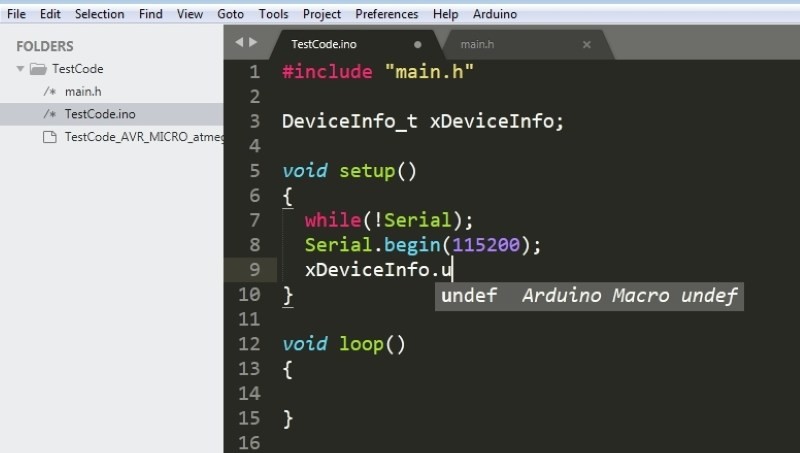This screenshot has height=453, width=800.
Task: Click line number 9 in the gutter
Action: pyautogui.click(x=255, y=269)
